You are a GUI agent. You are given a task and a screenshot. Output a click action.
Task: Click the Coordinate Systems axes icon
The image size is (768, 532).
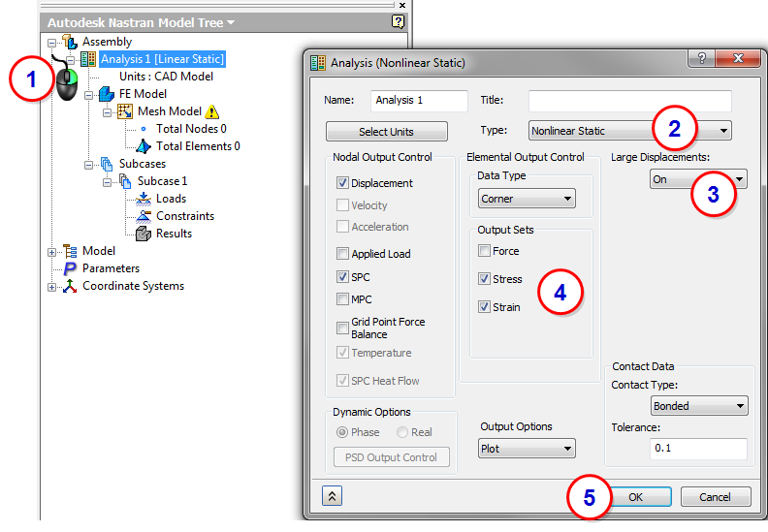[70, 286]
